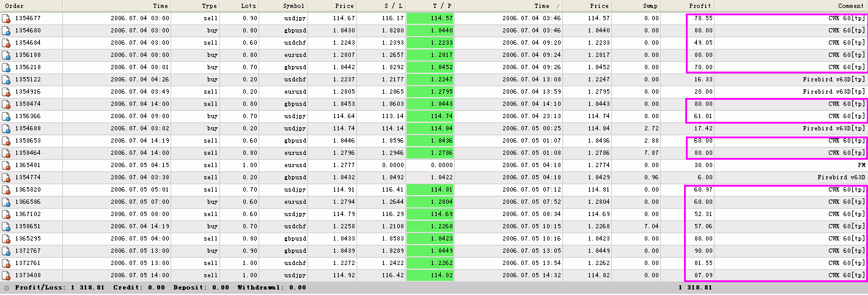Image resolution: width=868 pixels, height=295 pixels.
Task: Click the swap value 7.04
Action: [x=651, y=226]
